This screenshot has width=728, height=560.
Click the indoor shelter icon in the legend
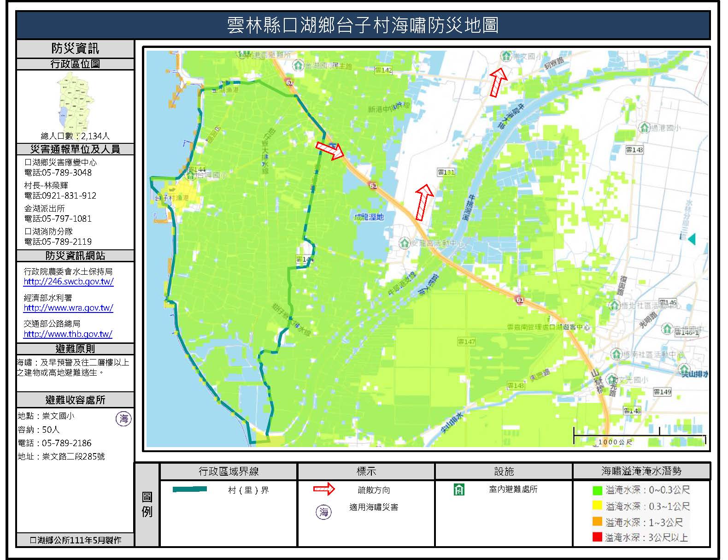tap(459, 489)
